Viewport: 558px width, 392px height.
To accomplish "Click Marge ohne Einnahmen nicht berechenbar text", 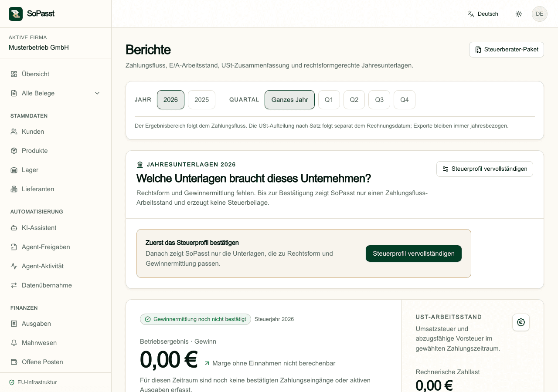I will pyautogui.click(x=274, y=363).
